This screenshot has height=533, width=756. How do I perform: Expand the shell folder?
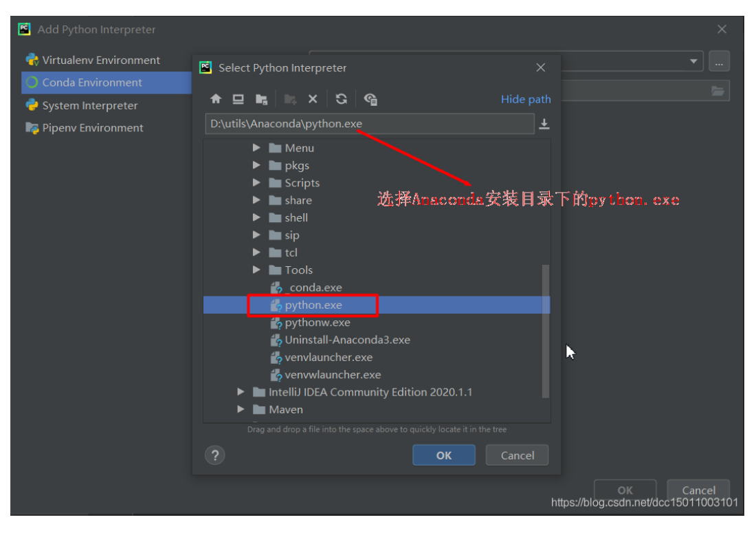[x=256, y=217]
